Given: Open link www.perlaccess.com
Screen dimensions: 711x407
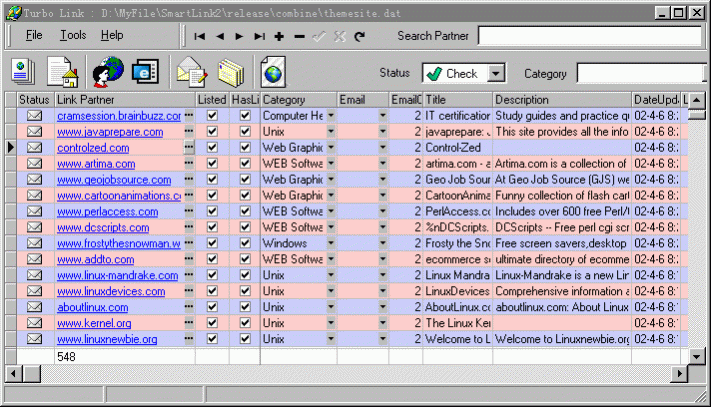Looking at the screenshot, I should tap(107, 212).
